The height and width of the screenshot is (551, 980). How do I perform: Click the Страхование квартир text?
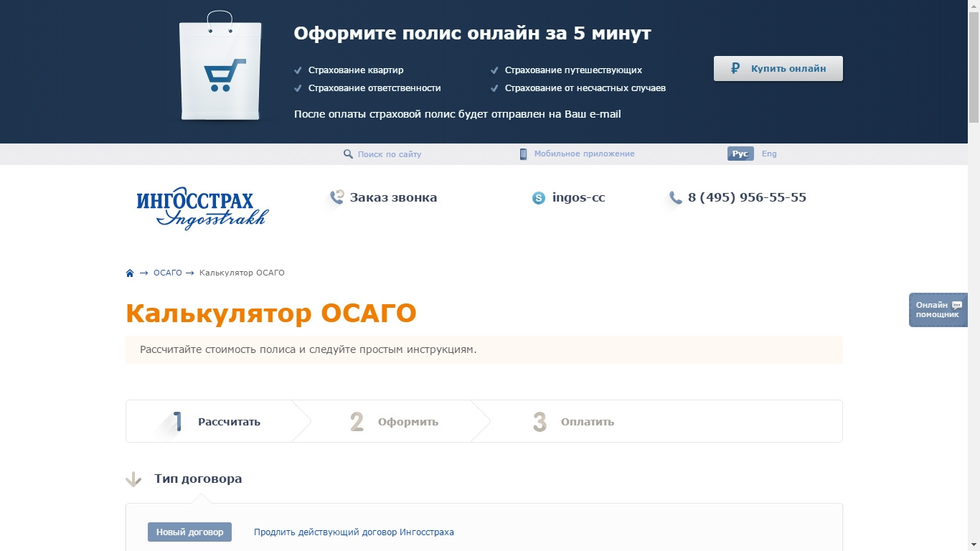(356, 70)
